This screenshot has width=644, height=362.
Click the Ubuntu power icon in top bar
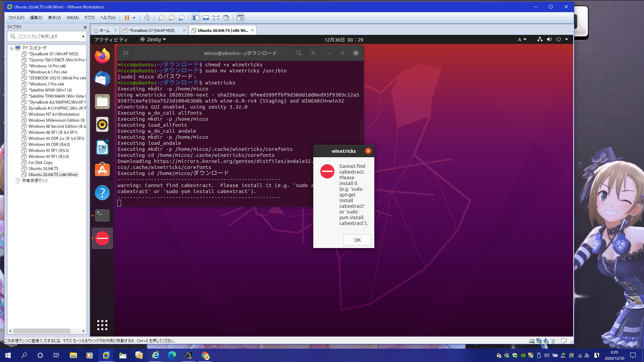pos(558,39)
